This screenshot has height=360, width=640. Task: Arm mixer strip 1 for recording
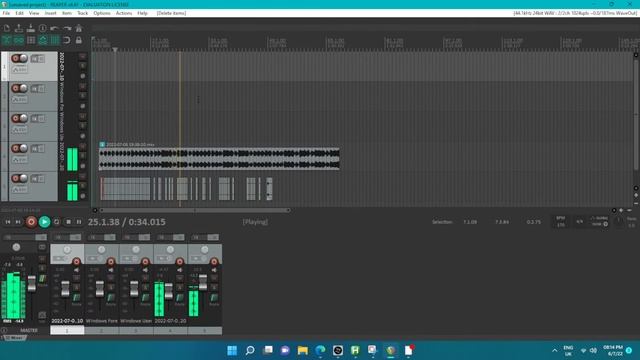pos(76,262)
